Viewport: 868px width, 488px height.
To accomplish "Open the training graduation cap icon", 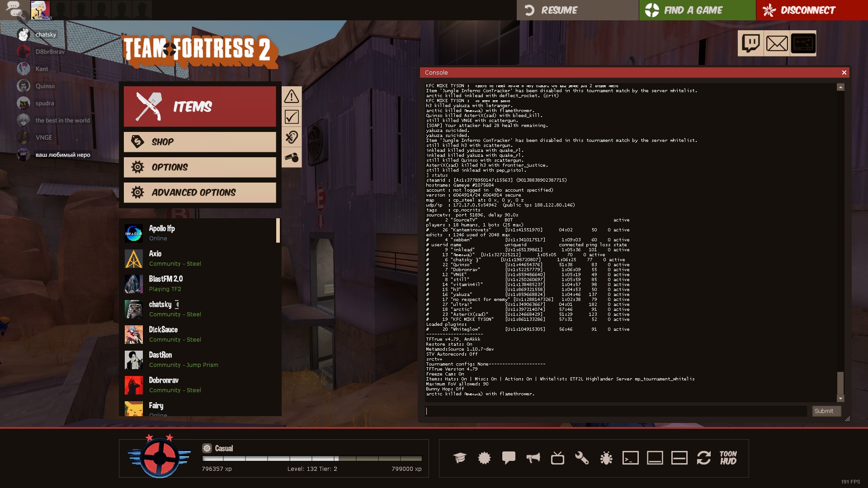I will pos(460,458).
